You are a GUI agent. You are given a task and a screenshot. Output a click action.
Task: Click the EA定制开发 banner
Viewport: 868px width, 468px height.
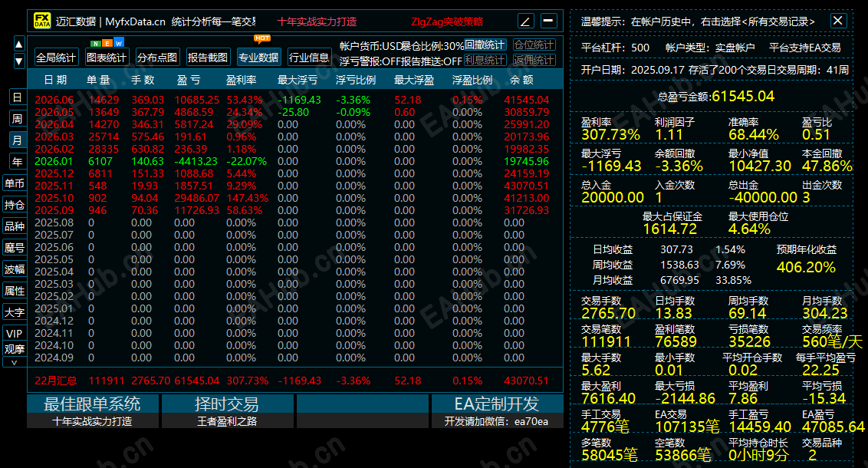(x=497, y=411)
